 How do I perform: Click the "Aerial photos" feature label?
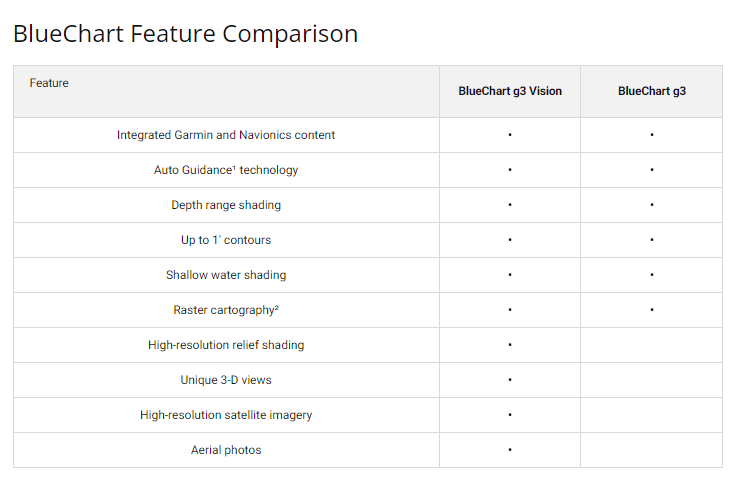pyautogui.click(x=226, y=450)
